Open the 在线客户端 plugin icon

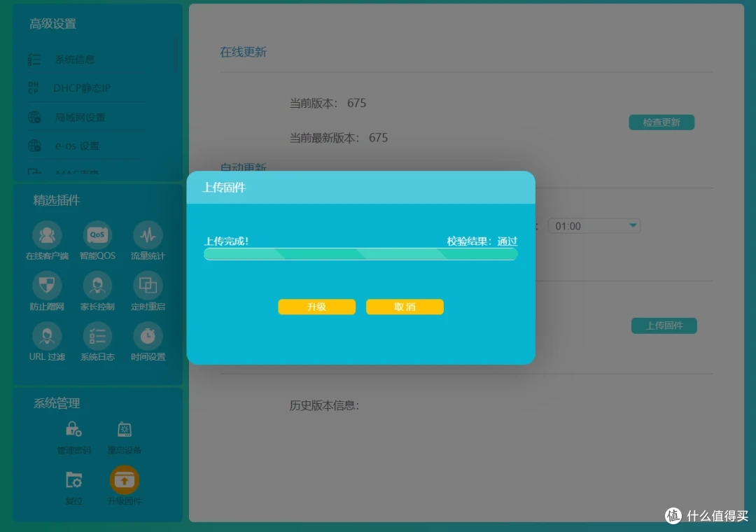[x=47, y=235]
